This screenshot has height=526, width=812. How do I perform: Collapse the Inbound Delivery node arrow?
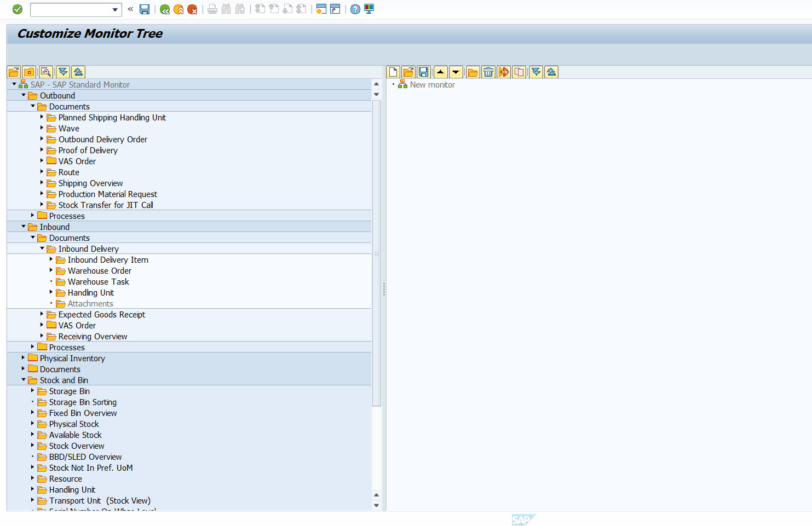[x=42, y=248]
